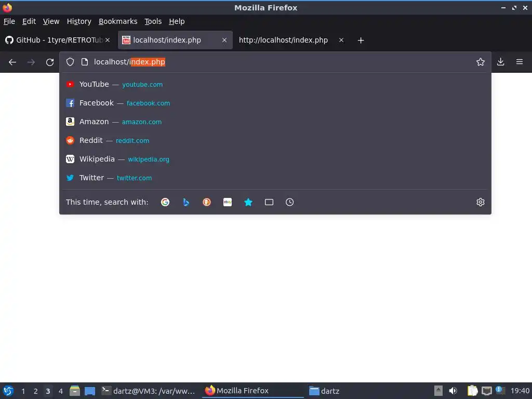Screen dimensions: 532x399
Task: Open the tracking protection shield icon
Action: (x=70, y=62)
